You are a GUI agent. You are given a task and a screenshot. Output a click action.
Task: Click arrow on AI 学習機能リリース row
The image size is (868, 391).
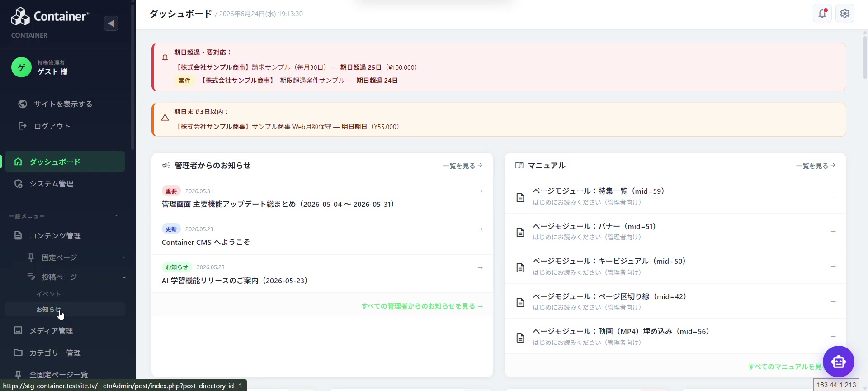point(480,267)
